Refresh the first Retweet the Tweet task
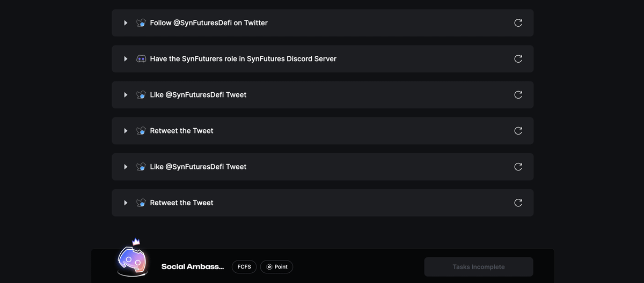 (x=518, y=131)
